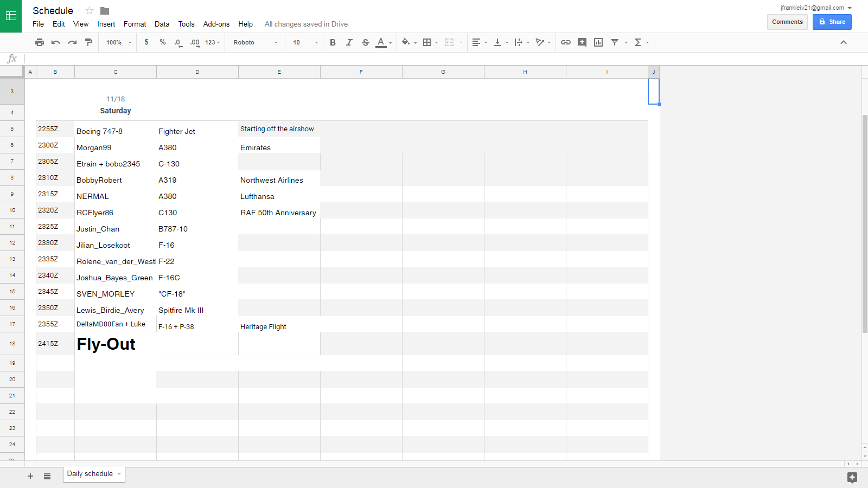Add a new sheet
The height and width of the screenshot is (488, 868).
pyautogui.click(x=30, y=476)
